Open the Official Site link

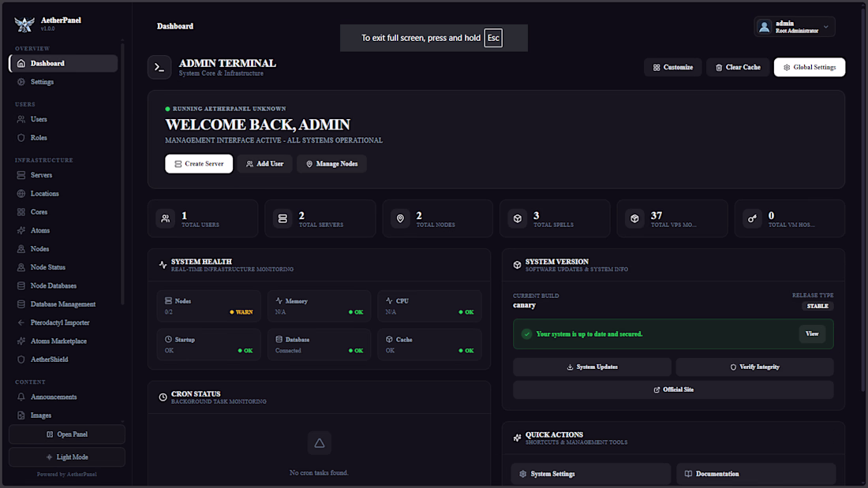673,389
